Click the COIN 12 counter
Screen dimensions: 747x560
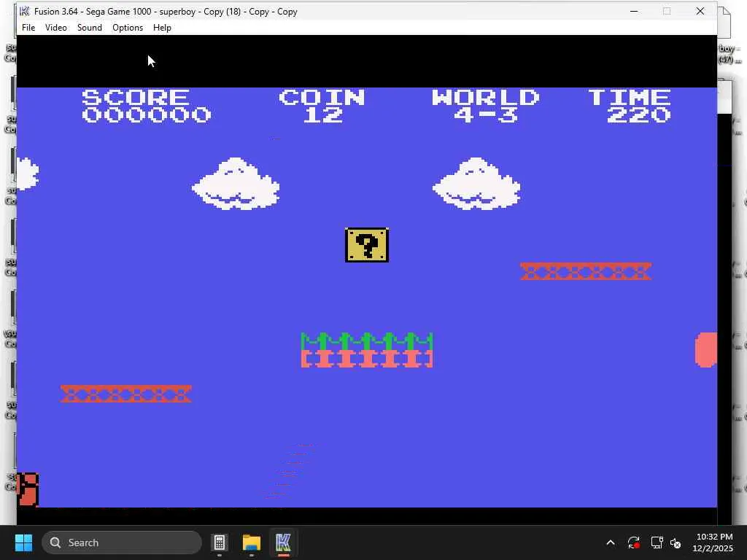coord(322,106)
